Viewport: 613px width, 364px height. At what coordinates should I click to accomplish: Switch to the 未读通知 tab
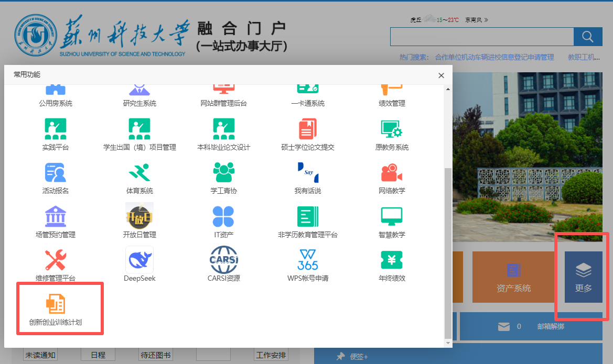40,355
